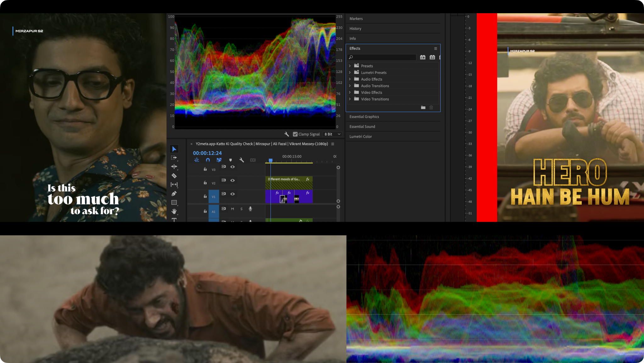The width and height of the screenshot is (644, 363).
Task: Select the Pen tool
Action: (174, 193)
